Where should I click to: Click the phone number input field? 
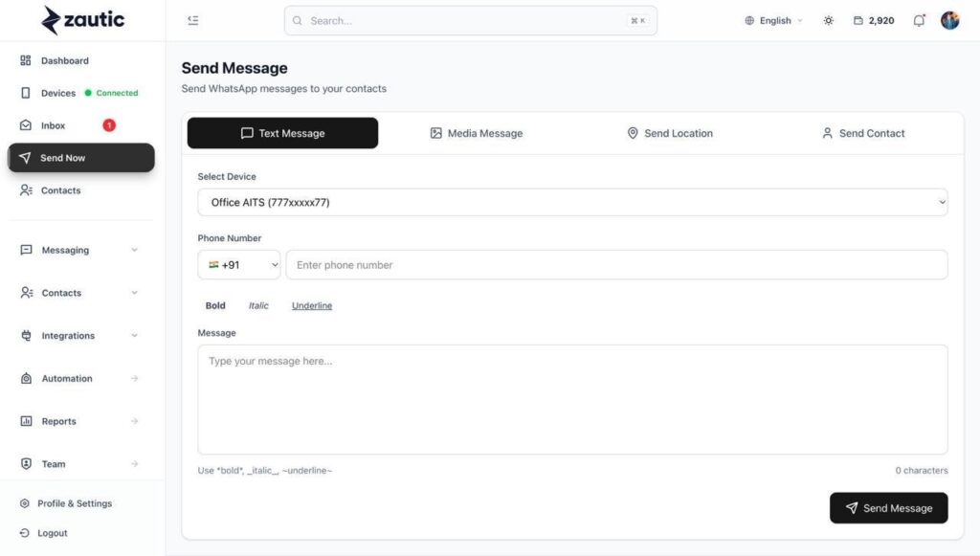point(616,265)
